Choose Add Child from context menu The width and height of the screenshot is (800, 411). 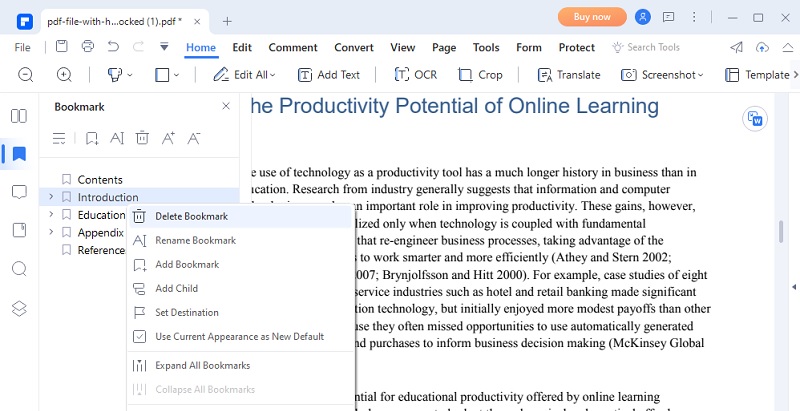[240, 288]
